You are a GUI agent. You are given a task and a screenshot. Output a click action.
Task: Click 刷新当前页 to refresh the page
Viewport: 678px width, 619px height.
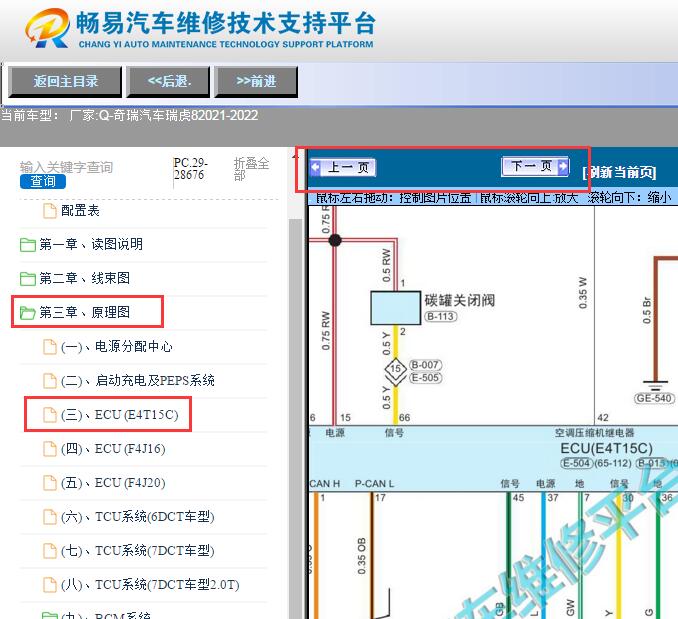click(x=620, y=172)
